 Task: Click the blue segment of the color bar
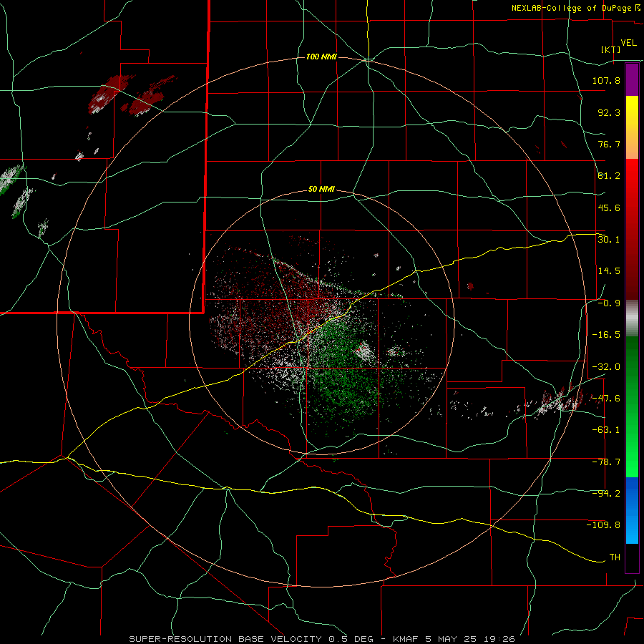click(632, 510)
